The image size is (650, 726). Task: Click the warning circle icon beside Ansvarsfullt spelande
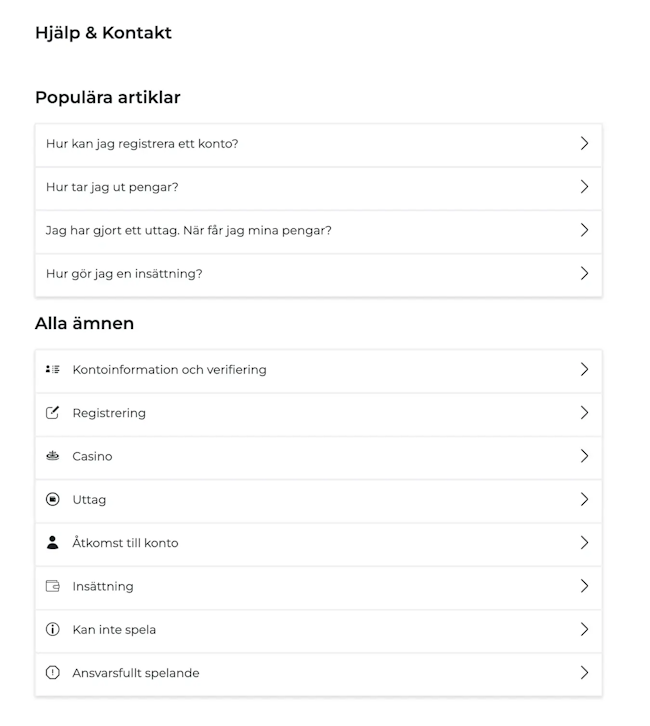(53, 673)
